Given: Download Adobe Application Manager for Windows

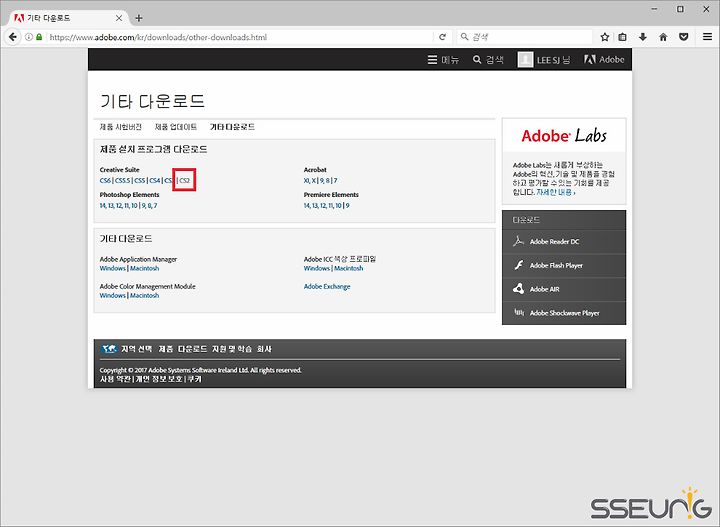Looking at the screenshot, I should coord(112,268).
